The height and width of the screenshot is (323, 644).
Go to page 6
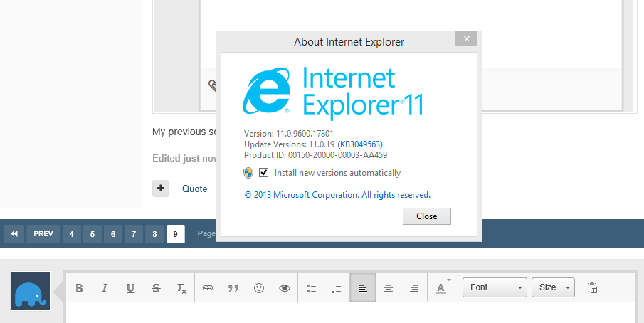[113, 234]
